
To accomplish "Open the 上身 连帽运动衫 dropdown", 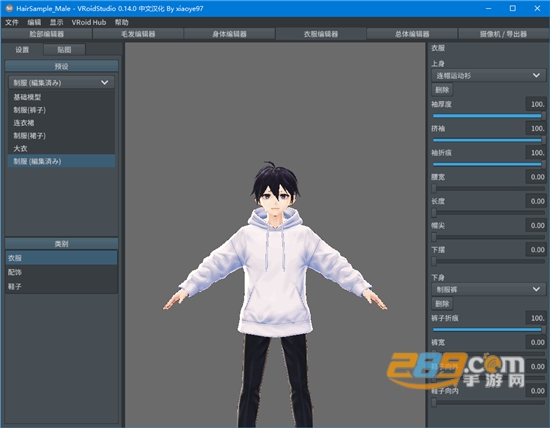I will pyautogui.click(x=489, y=75).
